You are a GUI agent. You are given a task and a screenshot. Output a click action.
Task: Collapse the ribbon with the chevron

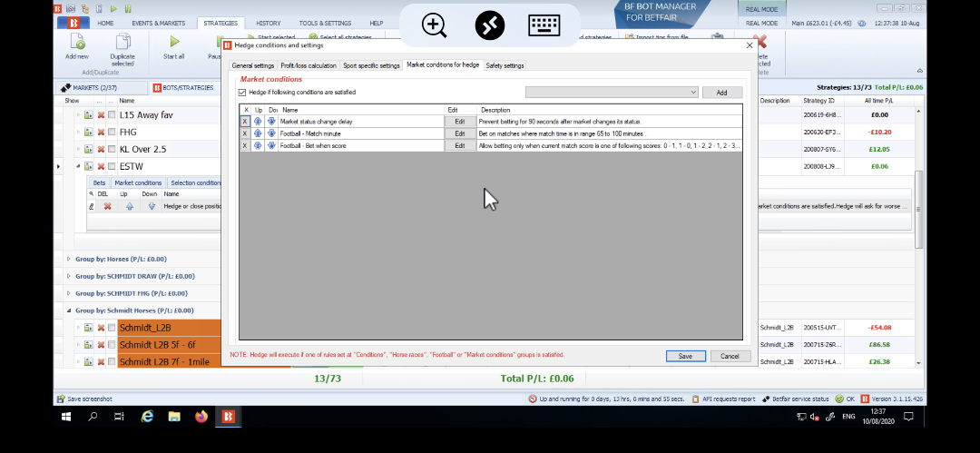pos(919,71)
